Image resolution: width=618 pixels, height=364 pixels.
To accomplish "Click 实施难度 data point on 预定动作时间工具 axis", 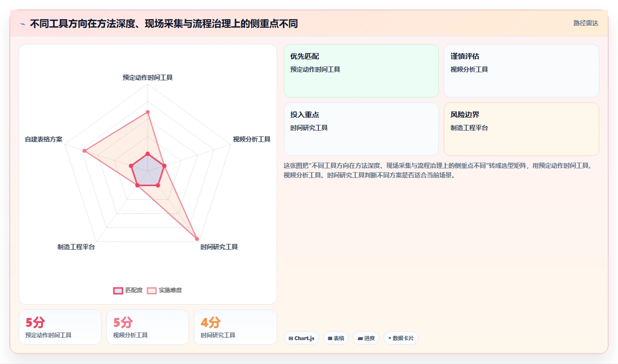I will click(x=147, y=112).
